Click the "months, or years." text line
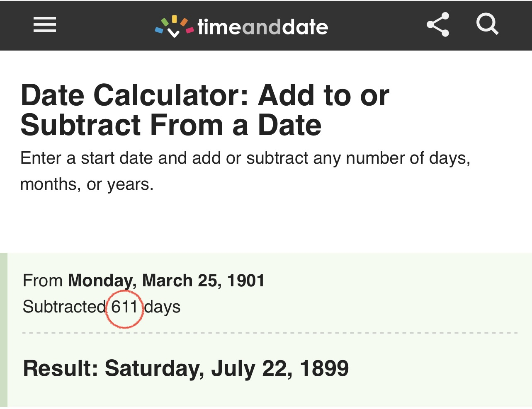Viewport: 532px width, 409px height. (x=87, y=184)
